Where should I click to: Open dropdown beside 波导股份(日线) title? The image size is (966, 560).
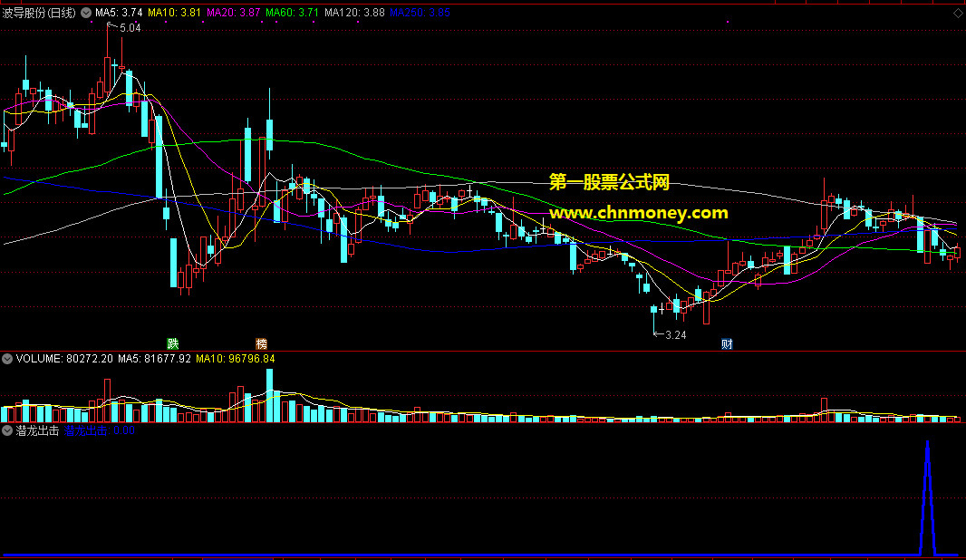(86, 13)
